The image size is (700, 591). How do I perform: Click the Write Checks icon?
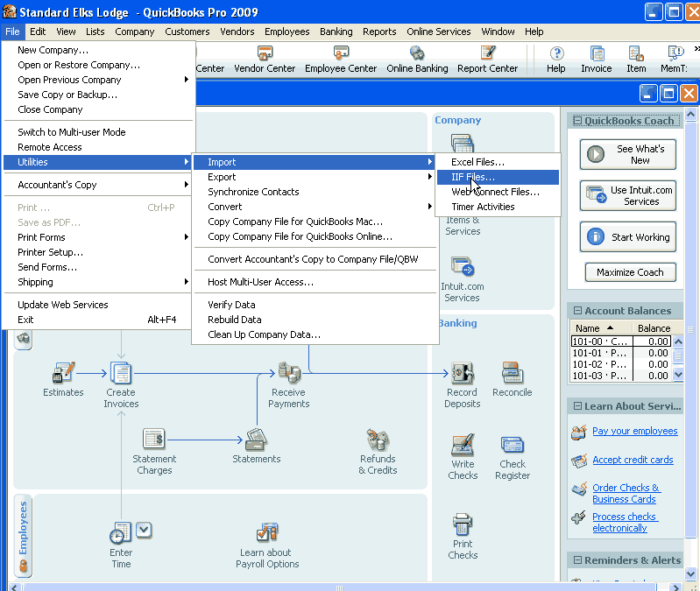pos(463,445)
